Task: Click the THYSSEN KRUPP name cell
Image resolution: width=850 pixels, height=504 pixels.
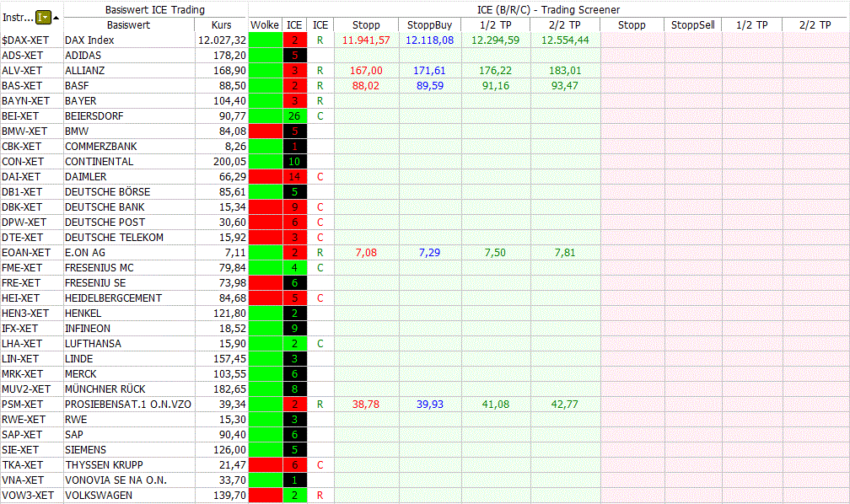Action: [x=104, y=465]
